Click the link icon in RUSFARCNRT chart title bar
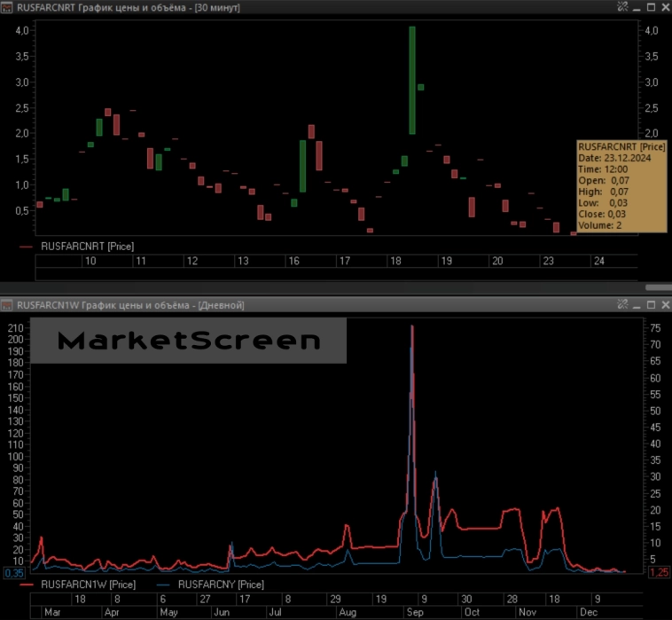This screenshot has width=672, height=620. [x=622, y=7]
